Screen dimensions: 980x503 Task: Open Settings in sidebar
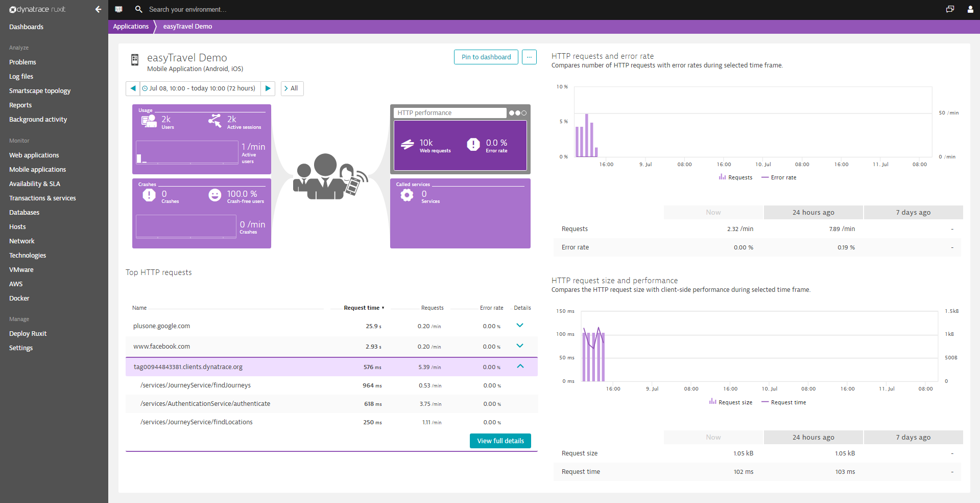21,348
